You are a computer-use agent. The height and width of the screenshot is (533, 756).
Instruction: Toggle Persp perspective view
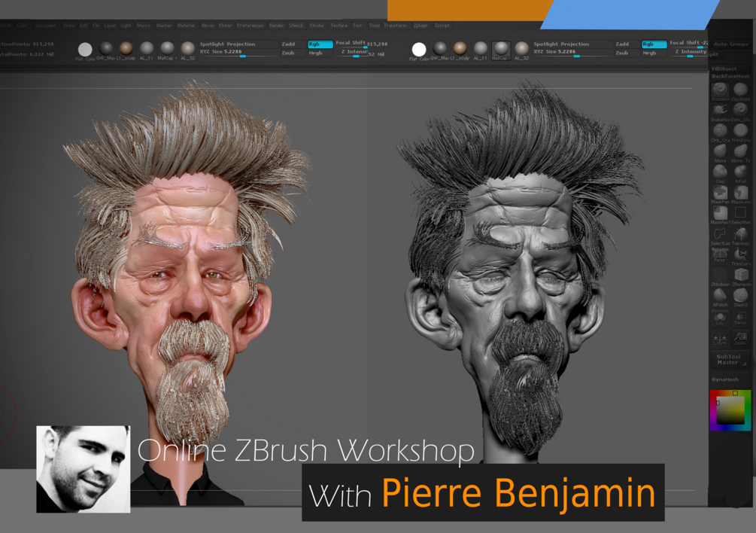click(720, 256)
